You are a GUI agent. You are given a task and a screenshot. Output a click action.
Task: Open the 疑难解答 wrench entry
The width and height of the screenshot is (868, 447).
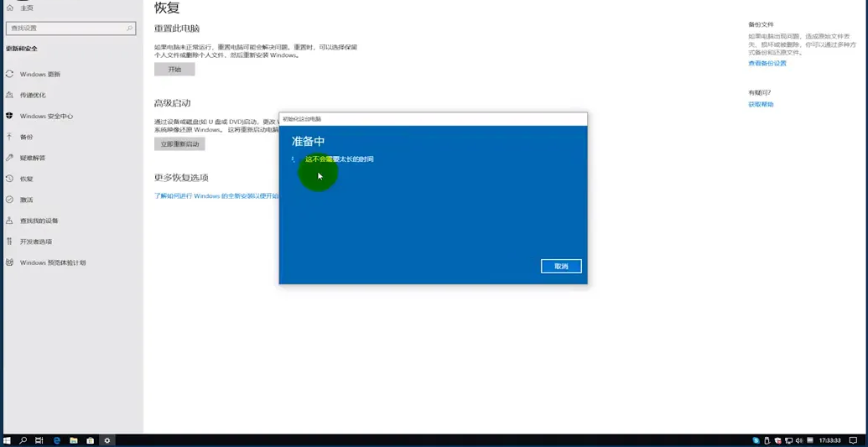point(33,158)
